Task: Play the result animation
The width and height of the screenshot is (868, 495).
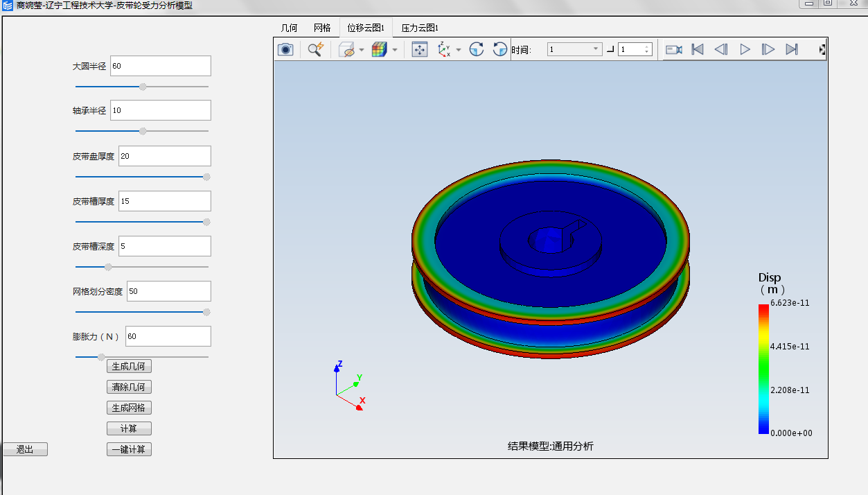Action: tap(745, 49)
